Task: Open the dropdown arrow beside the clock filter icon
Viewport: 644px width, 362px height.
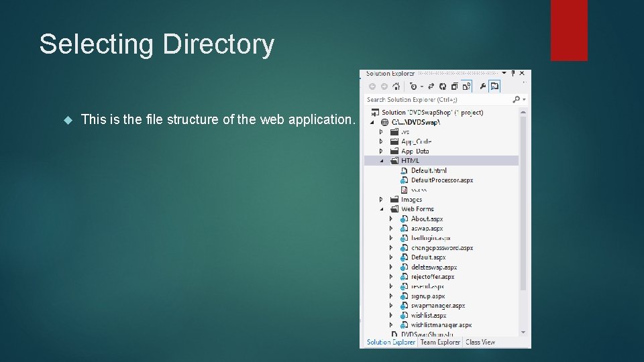Action: tap(422, 86)
